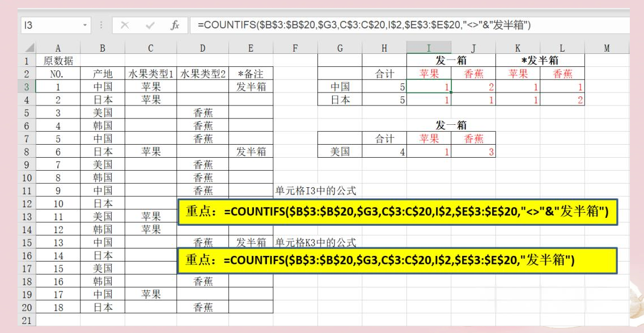Select row 8 header
Viewport: 644px width, 333px height.
[27, 151]
